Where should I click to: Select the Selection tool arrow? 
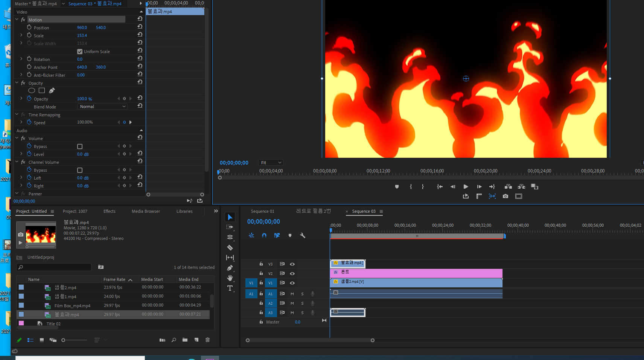pyautogui.click(x=230, y=217)
